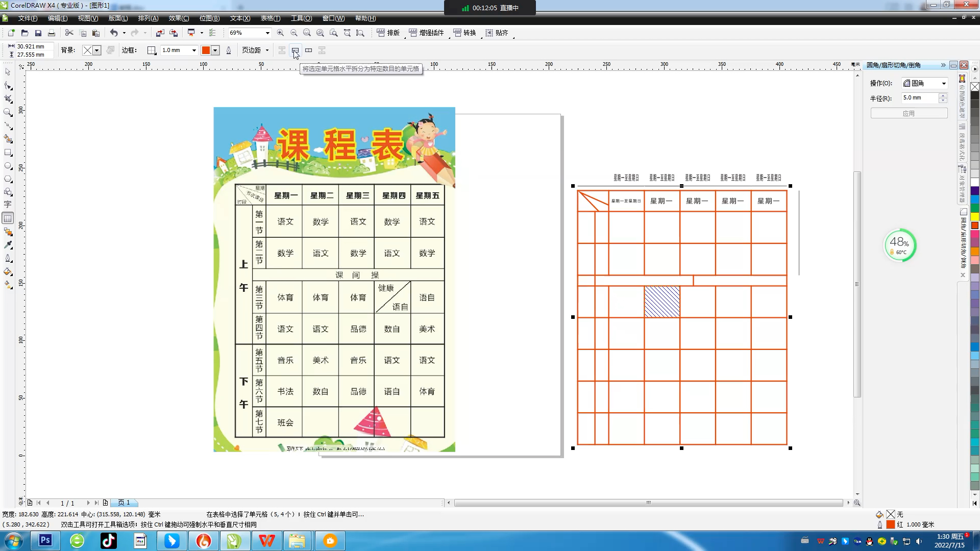Select the Polygon tool
Screen dimensions: 980x551
click(x=8, y=179)
